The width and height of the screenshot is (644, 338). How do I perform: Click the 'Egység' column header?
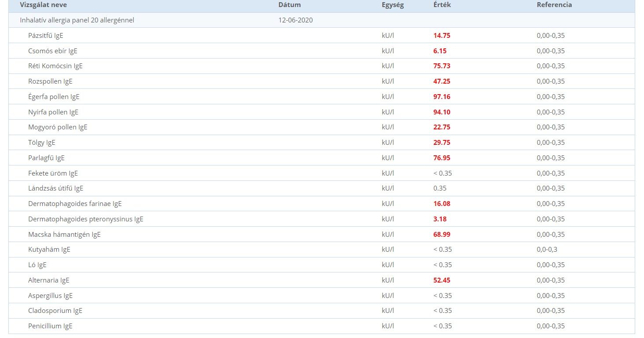[393, 5]
